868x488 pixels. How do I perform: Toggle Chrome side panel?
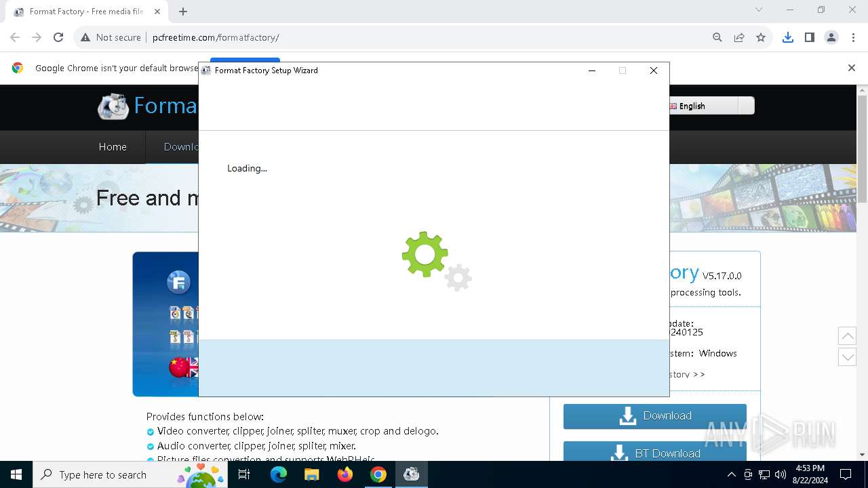click(810, 37)
